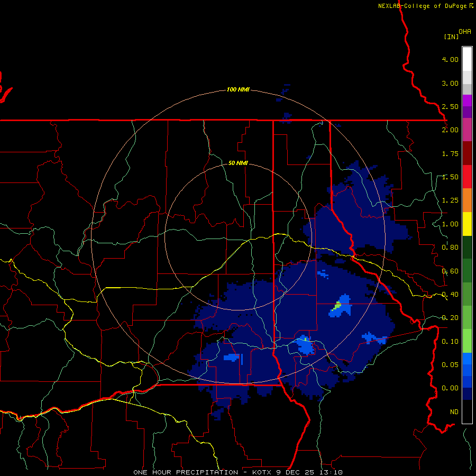Click the 4.00 legend value
476x476 pixels.
(x=450, y=59)
